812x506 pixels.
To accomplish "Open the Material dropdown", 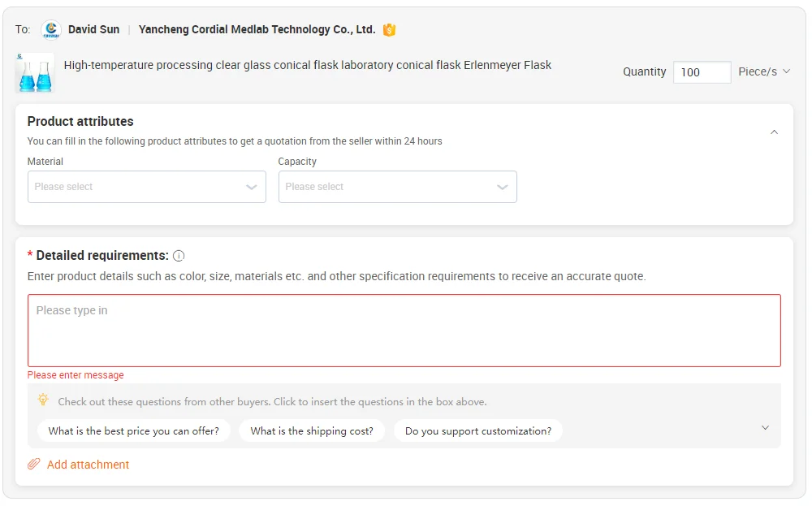I will [x=146, y=187].
